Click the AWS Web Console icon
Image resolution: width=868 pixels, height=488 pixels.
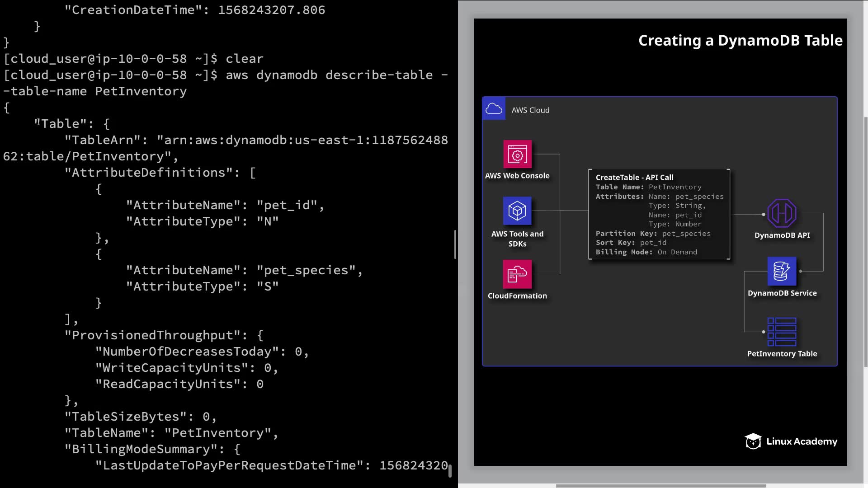(517, 155)
